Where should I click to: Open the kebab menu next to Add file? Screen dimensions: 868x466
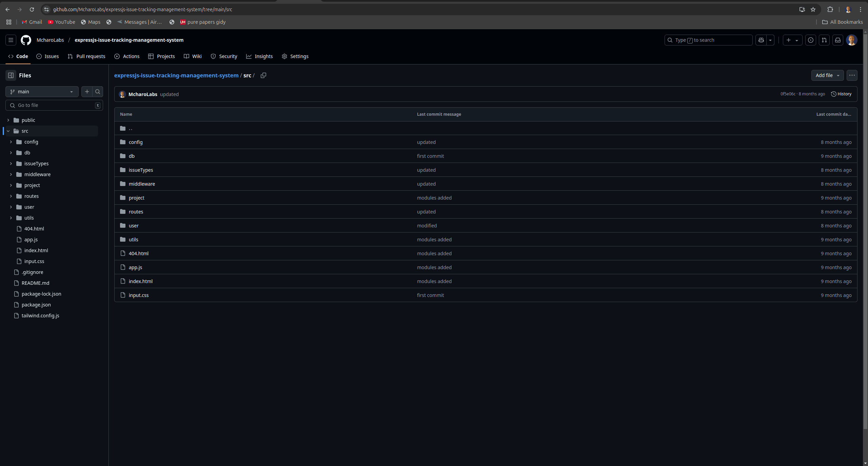click(x=852, y=75)
